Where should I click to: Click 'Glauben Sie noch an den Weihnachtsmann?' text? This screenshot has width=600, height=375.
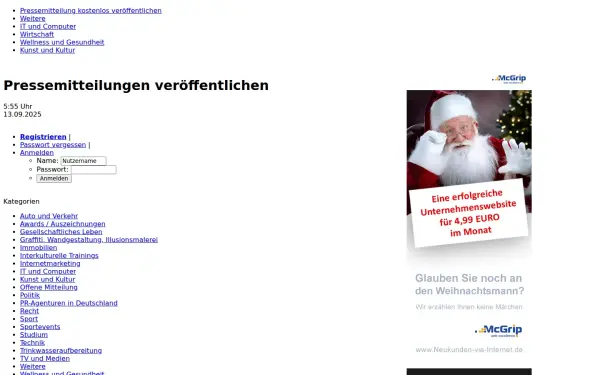tap(470, 284)
